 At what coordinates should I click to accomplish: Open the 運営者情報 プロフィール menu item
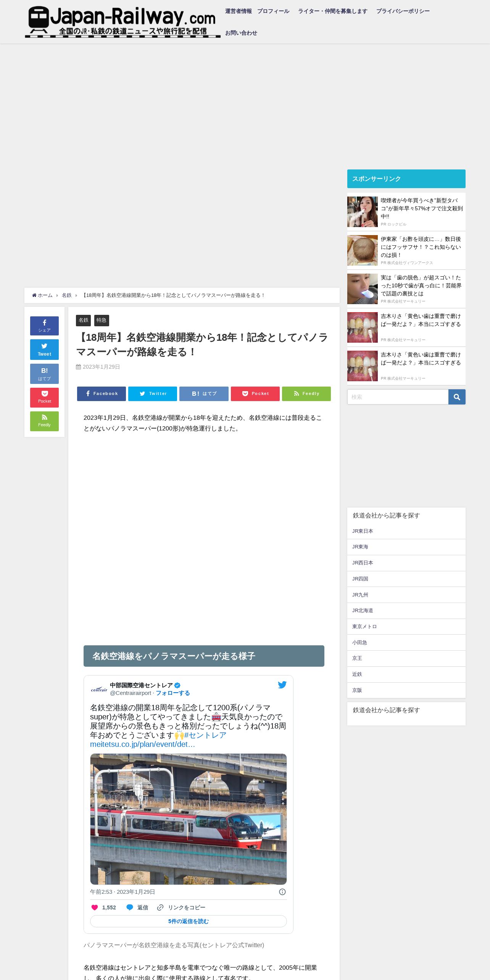click(x=257, y=11)
